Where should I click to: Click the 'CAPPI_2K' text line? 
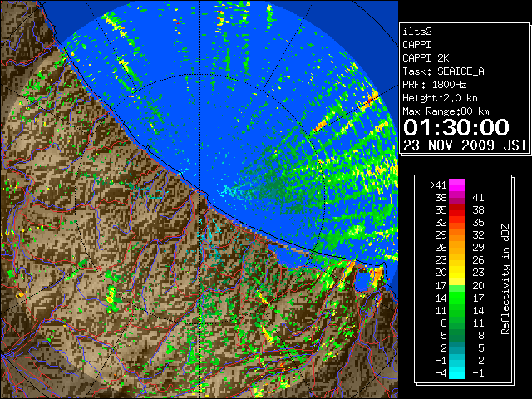426,58
